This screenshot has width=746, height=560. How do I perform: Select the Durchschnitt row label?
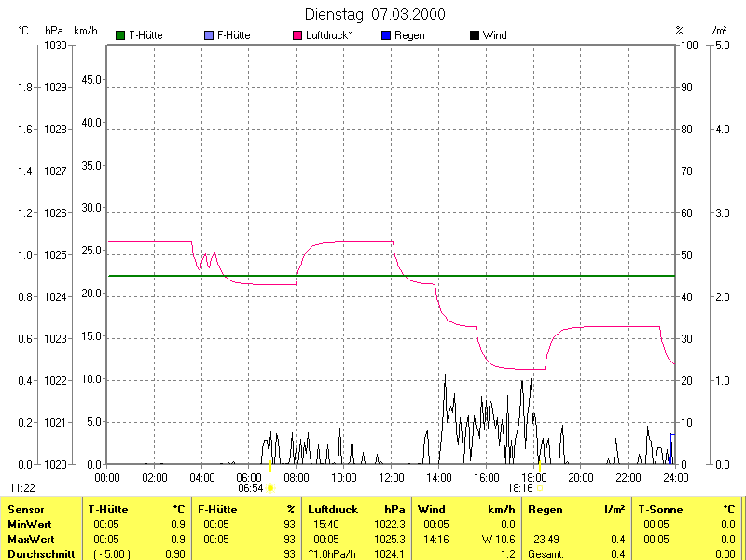pos(39,553)
